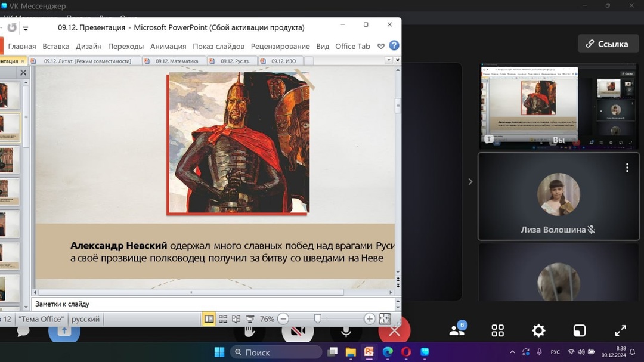Open the Рецензирование ribbon tab
The image size is (644, 362).
pyautogui.click(x=280, y=47)
